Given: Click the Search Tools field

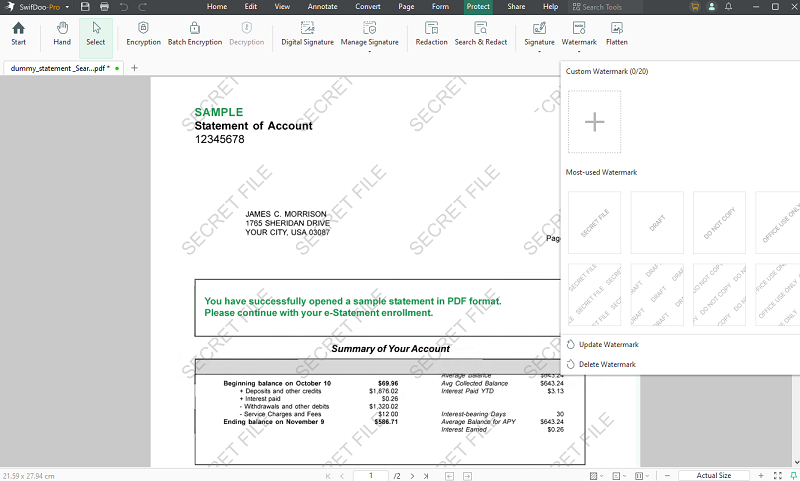Looking at the screenshot, I should coord(606,7).
